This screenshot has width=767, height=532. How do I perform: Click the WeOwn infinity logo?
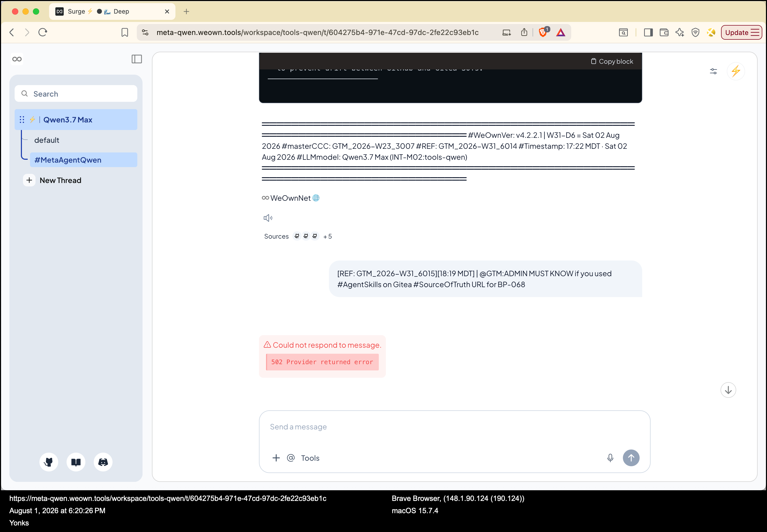click(17, 59)
